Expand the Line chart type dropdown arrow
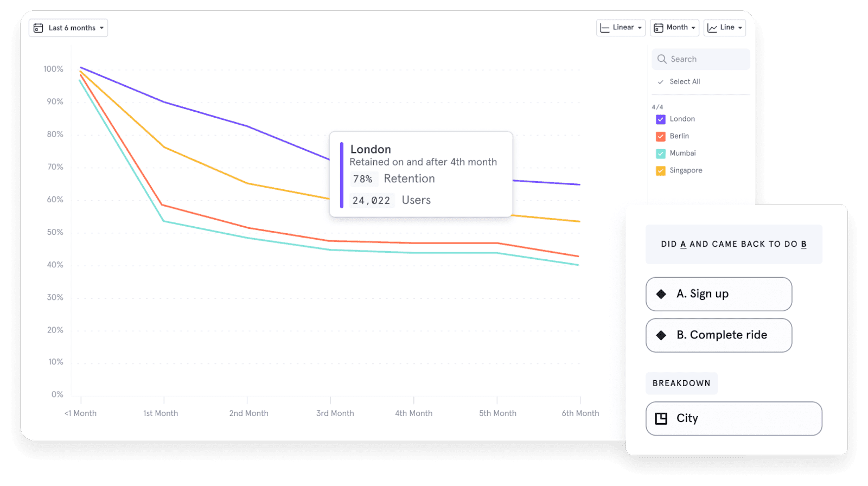Viewport: 868px width, 486px height. click(740, 28)
